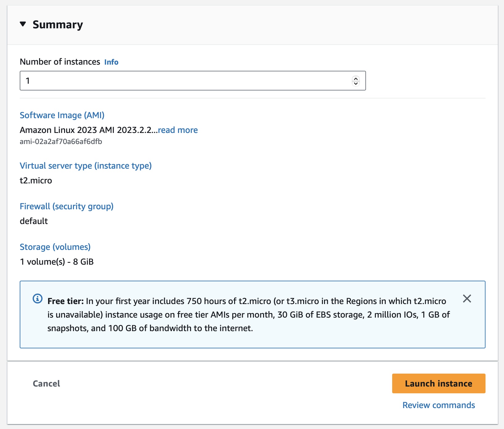Click the 1 volume(s) - 8 GiB text
This screenshot has height=429, width=504.
tap(57, 262)
